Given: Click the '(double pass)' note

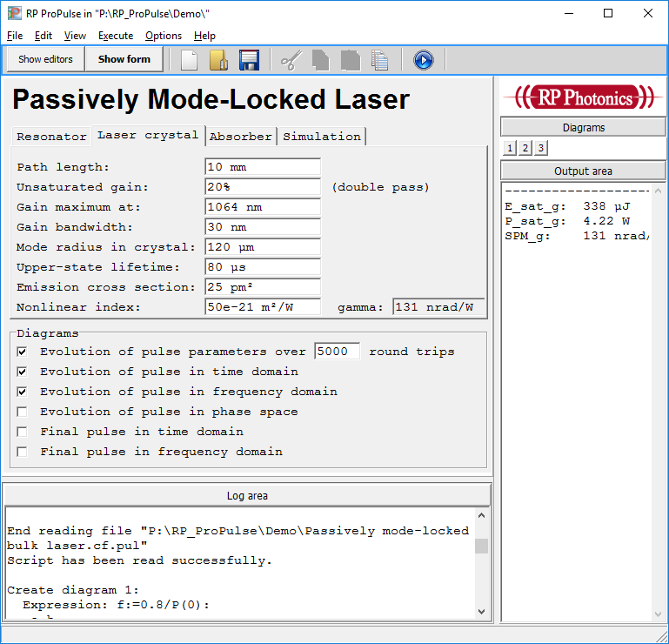Looking at the screenshot, I should [x=380, y=187].
